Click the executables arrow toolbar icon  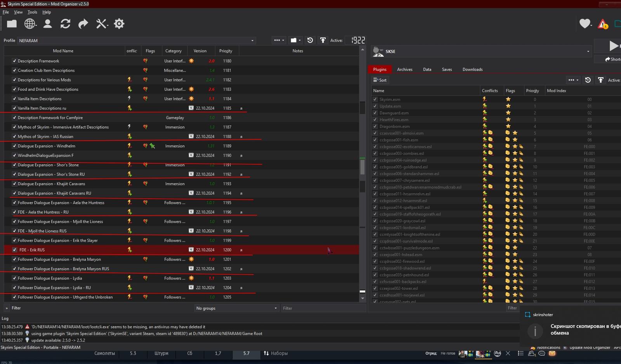pyautogui.click(x=83, y=24)
